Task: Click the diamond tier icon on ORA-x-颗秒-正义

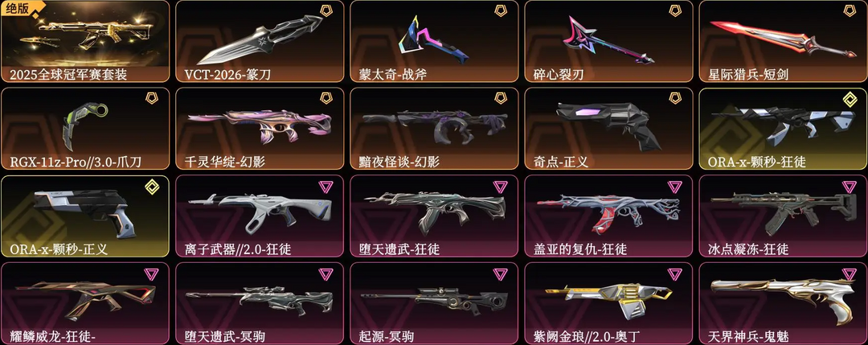Action: [x=152, y=187]
